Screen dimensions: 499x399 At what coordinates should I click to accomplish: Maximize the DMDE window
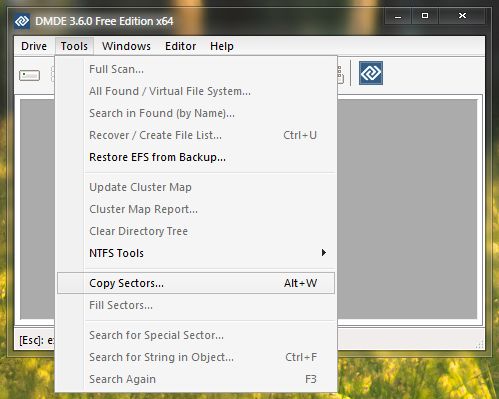point(425,16)
